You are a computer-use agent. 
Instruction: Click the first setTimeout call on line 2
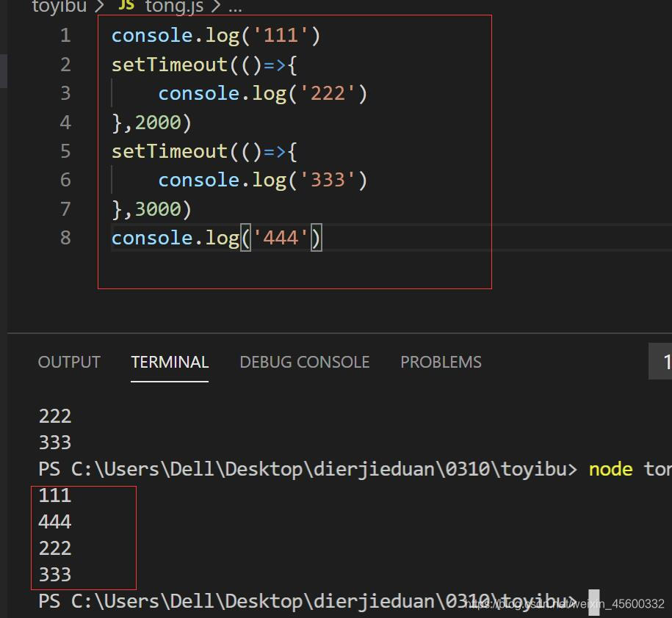coord(204,65)
